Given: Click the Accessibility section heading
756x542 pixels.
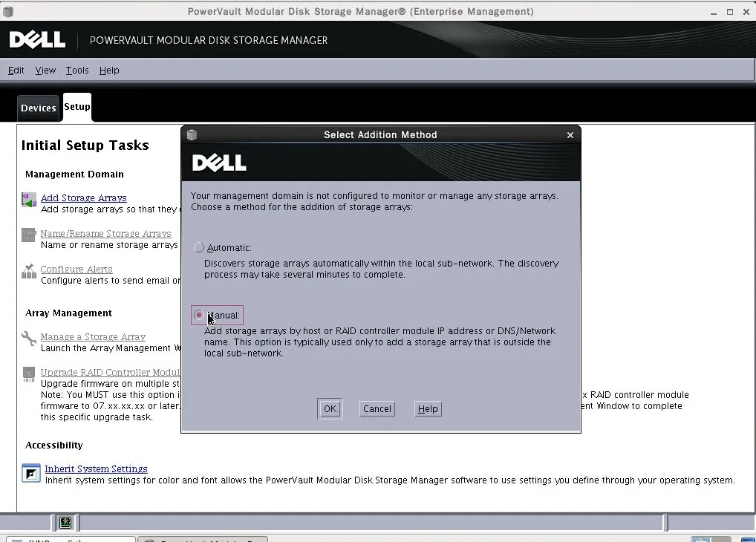Looking at the screenshot, I should (x=54, y=445).
